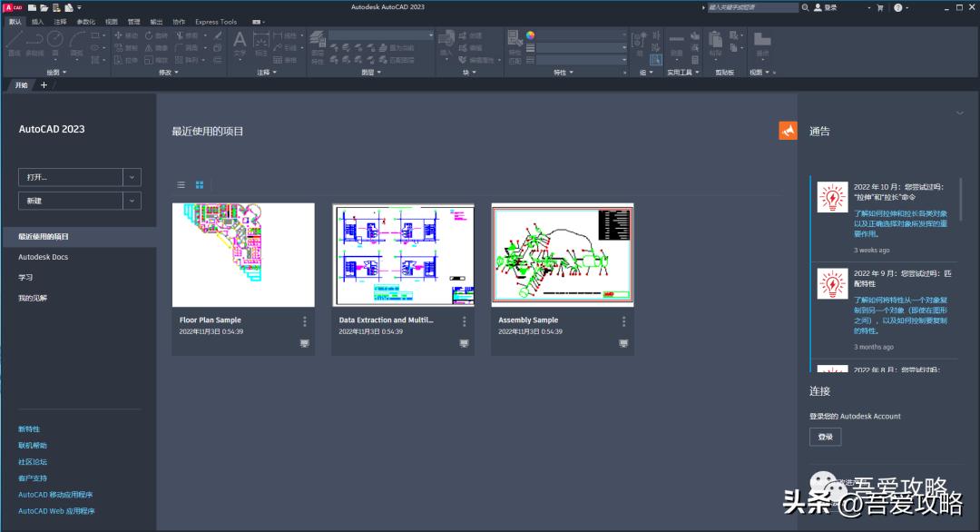Switch recent projects to list view

(181, 184)
